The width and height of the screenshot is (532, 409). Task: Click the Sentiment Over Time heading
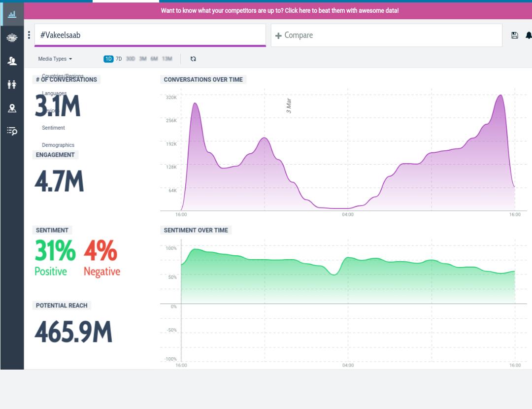196,230
